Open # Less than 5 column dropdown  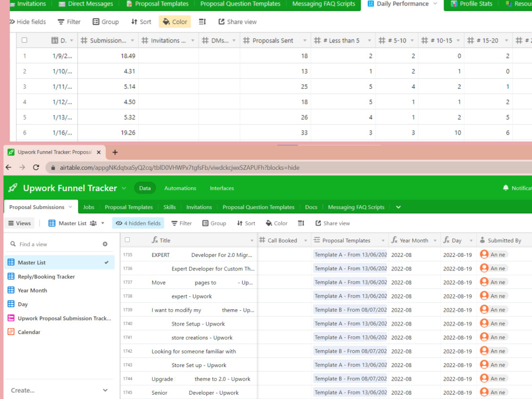pos(370,40)
